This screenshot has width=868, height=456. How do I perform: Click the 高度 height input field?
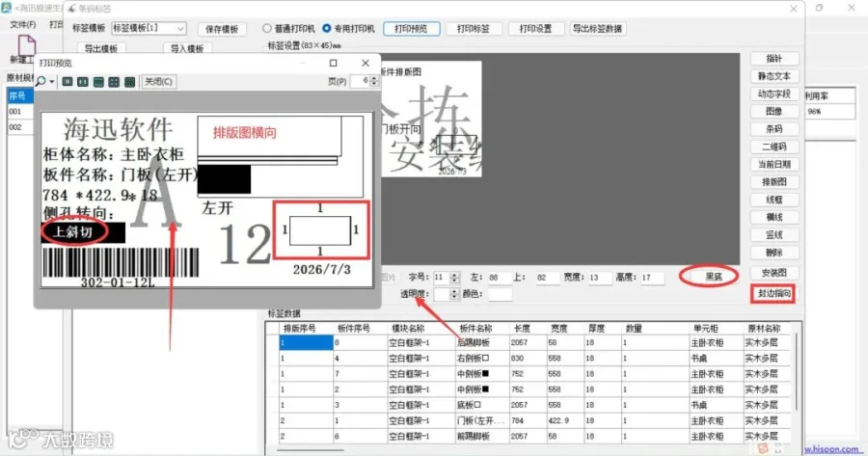652,278
